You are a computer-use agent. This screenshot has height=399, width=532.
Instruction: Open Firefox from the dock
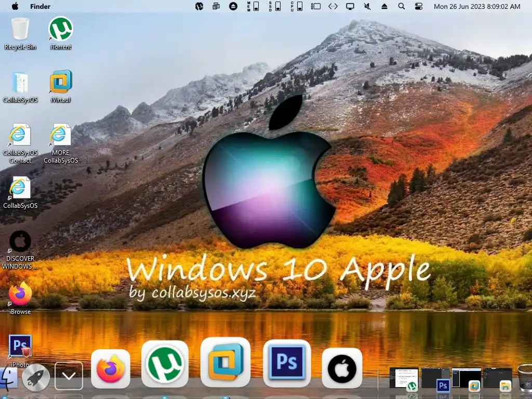111,369
